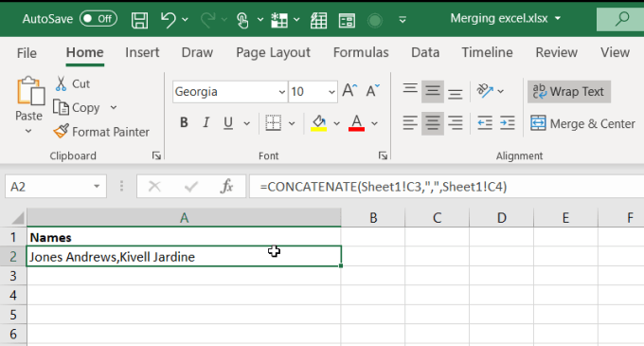The width and height of the screenshot is (644, 346).
Task: Open the Timeline tab
Action: pos(487,52)
